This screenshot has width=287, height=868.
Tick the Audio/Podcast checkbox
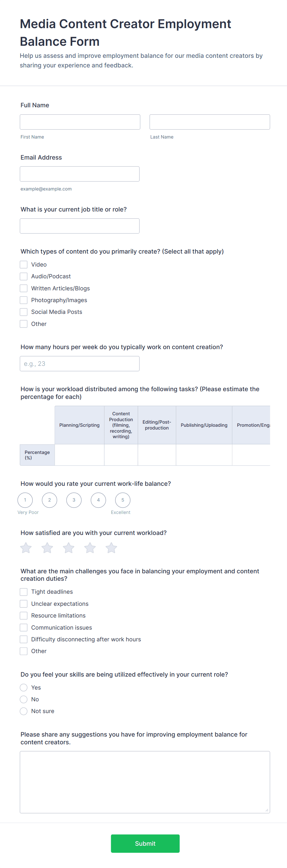23,276
